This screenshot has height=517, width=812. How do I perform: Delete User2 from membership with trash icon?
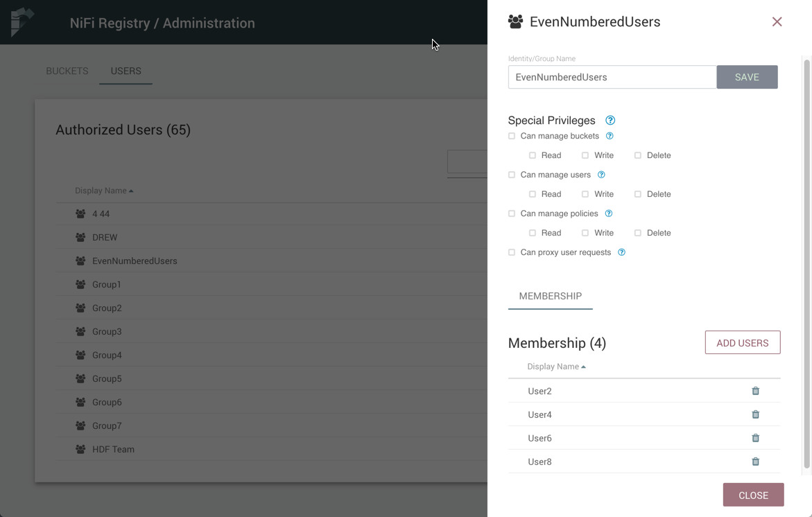pos(756,391)
